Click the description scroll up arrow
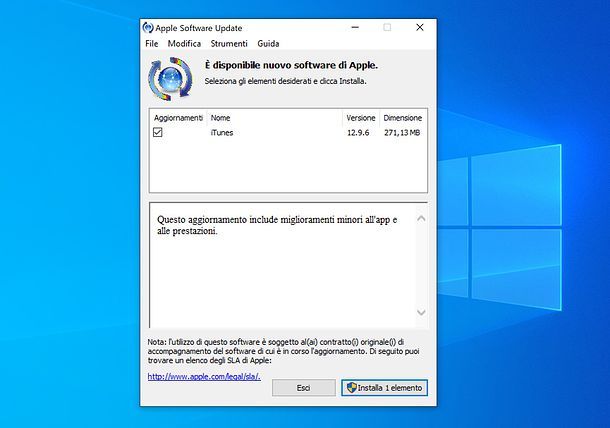This screenshot has height=428, width=610. [x=421, y=219]
